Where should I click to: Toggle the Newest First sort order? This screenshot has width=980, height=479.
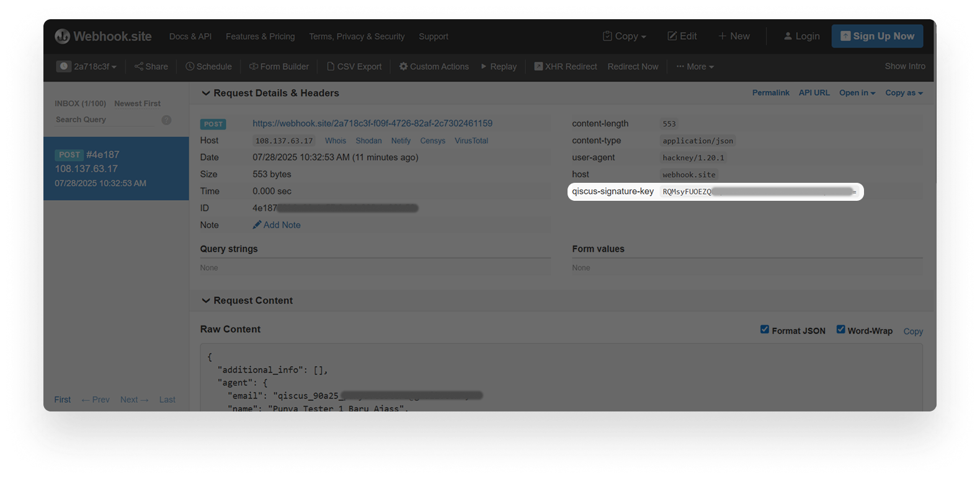coord(137,103)
